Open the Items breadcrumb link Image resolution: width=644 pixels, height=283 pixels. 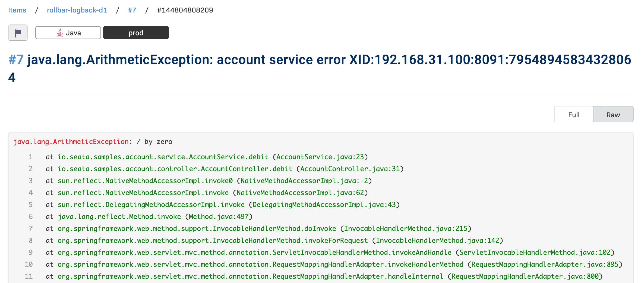pyautogui.click(x=17, y=10)
